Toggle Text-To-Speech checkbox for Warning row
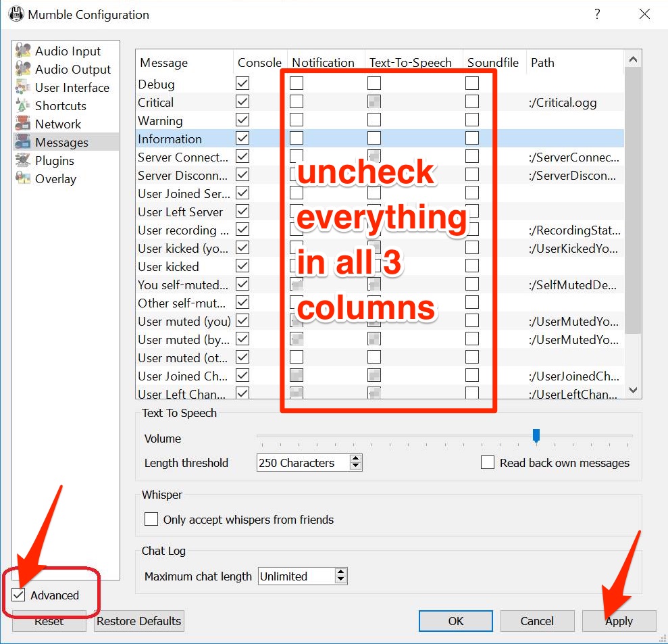The height and width of the screenshot is (644, 668). [x=374, y=120]
